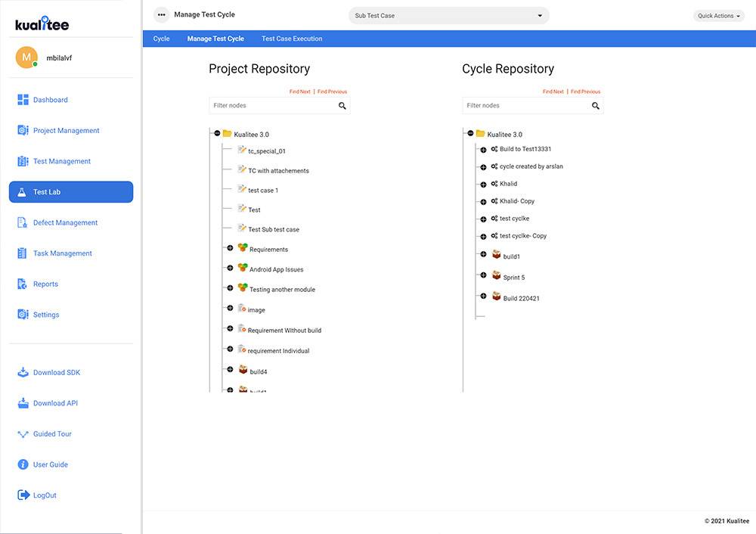Viewport: 756px width, 534px height.
Task: Click the Settings gear icon
Action: click(23, 315)
